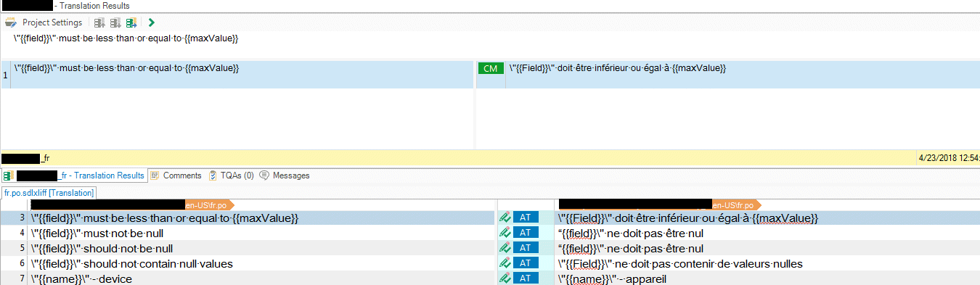
Task: Click the translated status icon for segment 5
Action: (505, 249)
